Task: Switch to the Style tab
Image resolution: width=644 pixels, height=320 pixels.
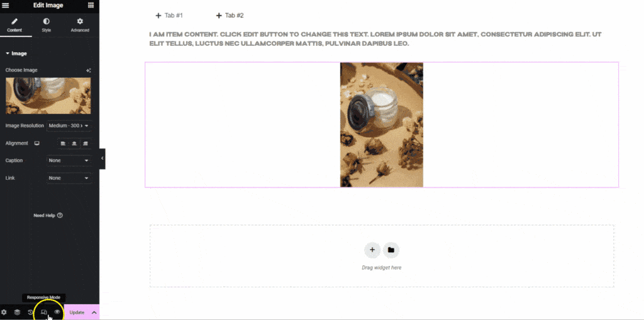Action: (47, 25)
